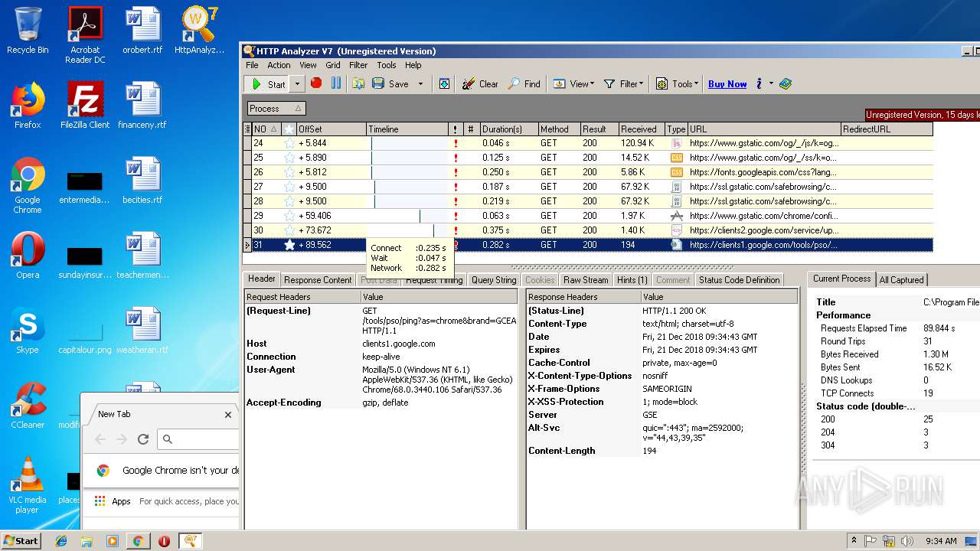Toggle the star on request row 24
The image size is (980, 551).
pos(289,143)
